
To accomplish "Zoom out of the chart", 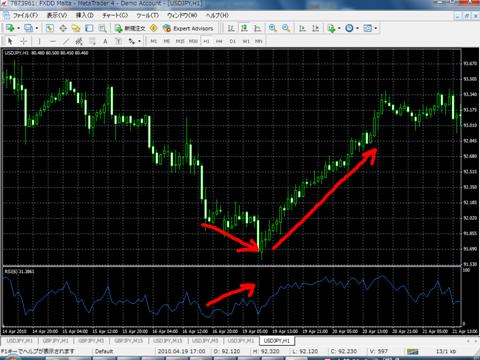I will click(286, 28).
